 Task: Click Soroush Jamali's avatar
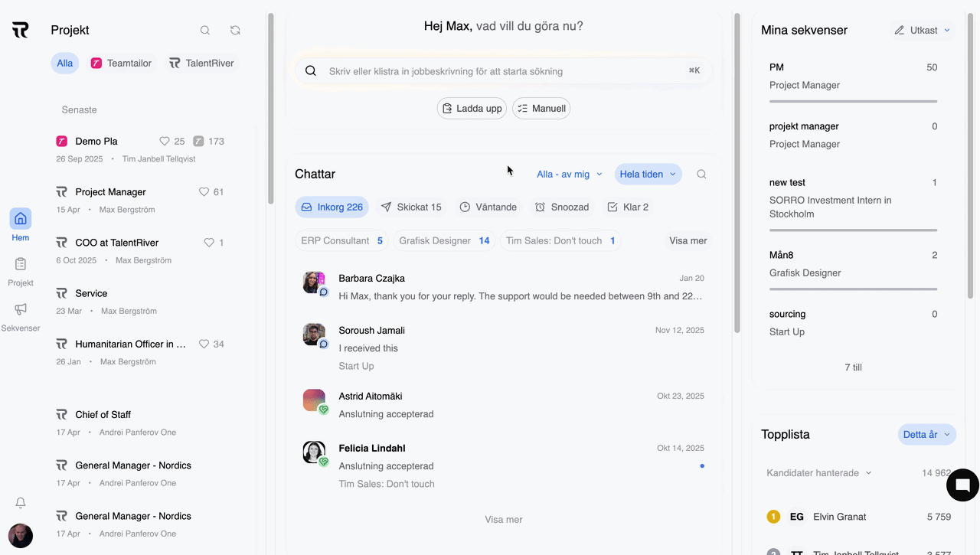point(314,335)
